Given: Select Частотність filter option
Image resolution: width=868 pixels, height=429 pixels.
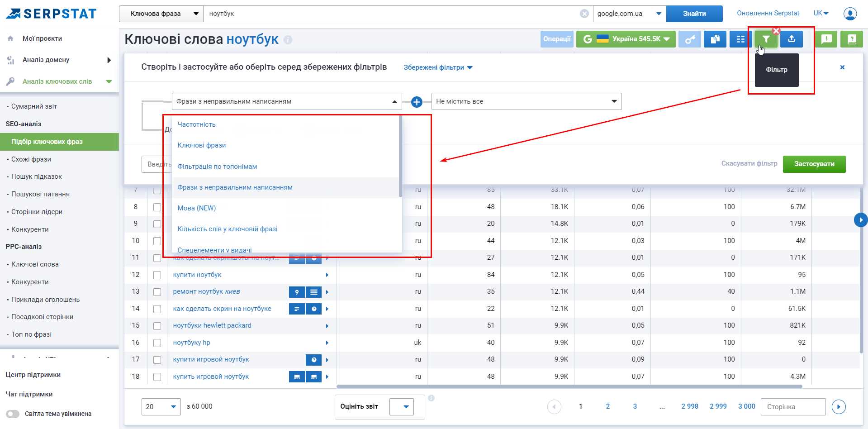Looking at the screenshot, I should 196,124.
